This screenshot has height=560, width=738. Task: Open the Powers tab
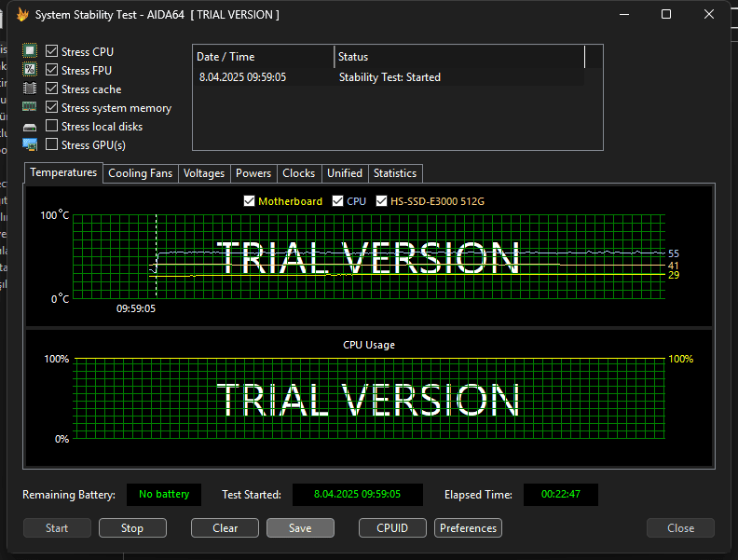(x=253, y=173)
